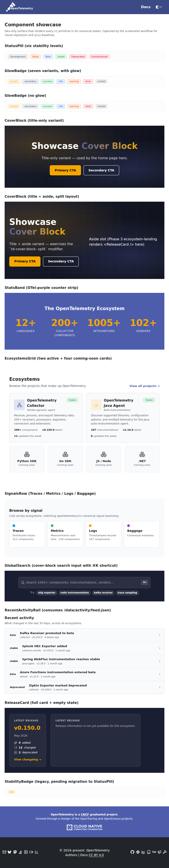
Task: Toggle the light/dark theme switcher
Action: tap(158, 7)
